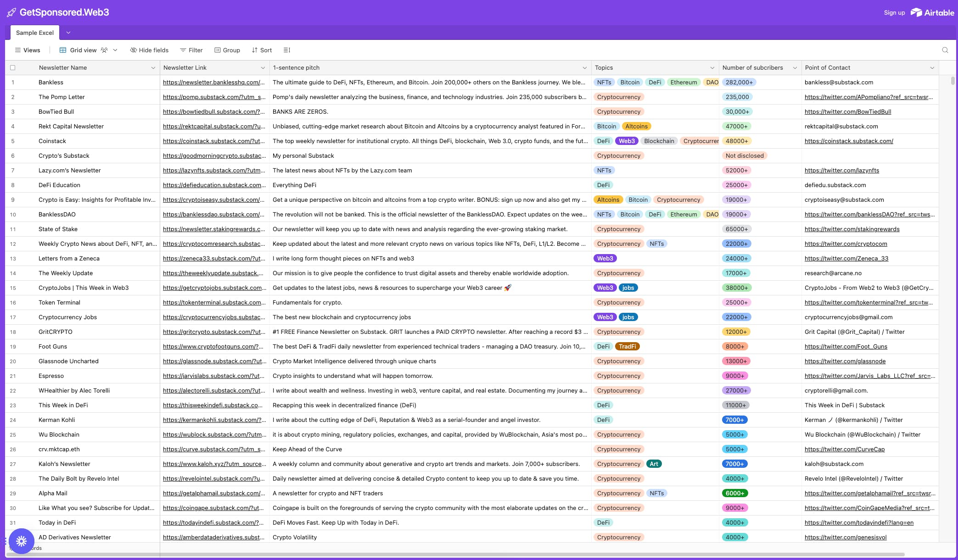The image size is (958, 560).
Task: Click the Sign up link
Action: pyautogui.click(x=894, y=12)
